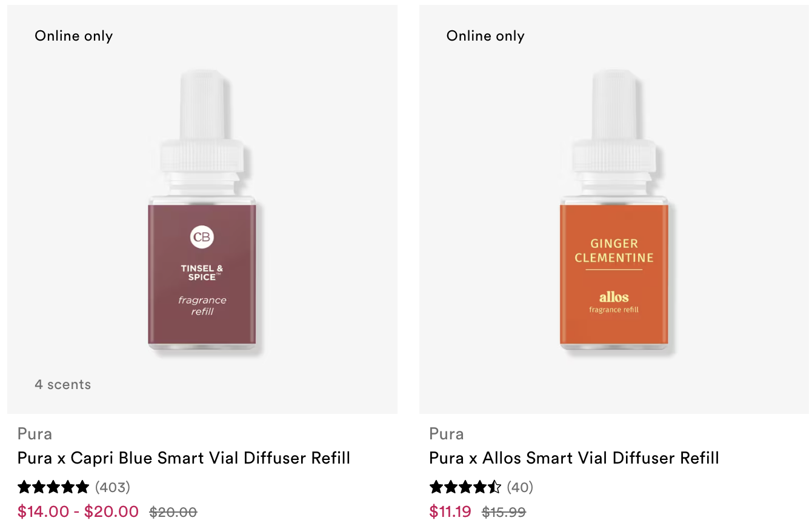The width and height of the screenshot is (812, 526).
Task: Open Pura x Allos Smart Vial Diffuser Refill
Action: point(574,458)
